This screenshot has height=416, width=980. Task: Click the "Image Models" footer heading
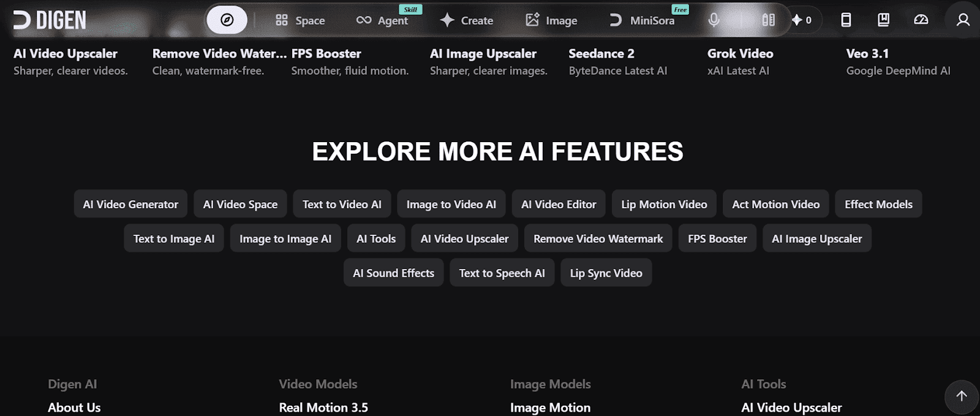click(x=550, y=384)
